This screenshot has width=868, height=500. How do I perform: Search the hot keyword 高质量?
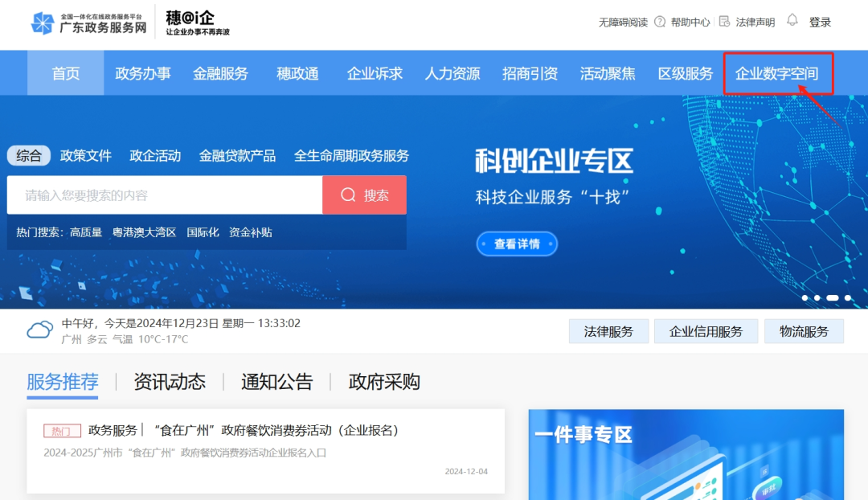[x=86, y=232]
